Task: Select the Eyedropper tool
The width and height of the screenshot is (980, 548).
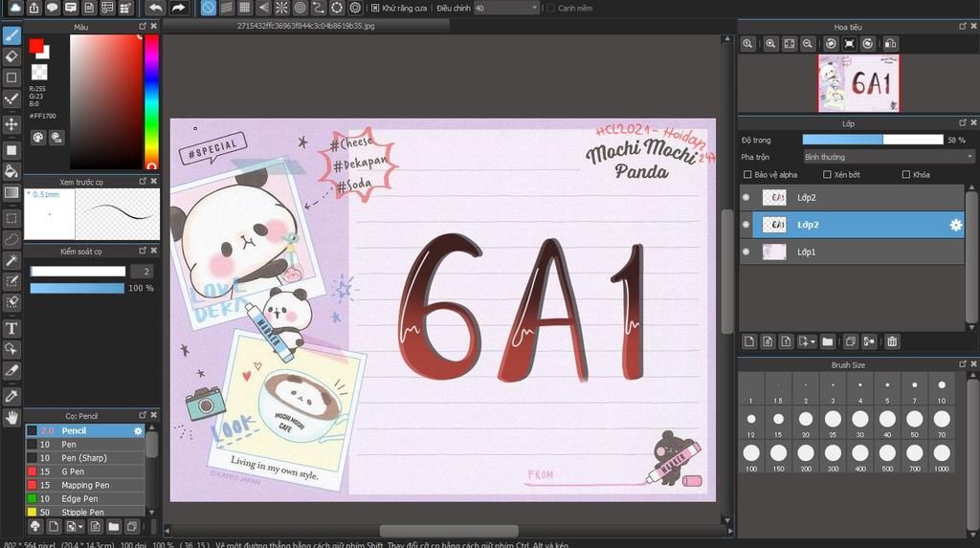Action: pos(11,396)
